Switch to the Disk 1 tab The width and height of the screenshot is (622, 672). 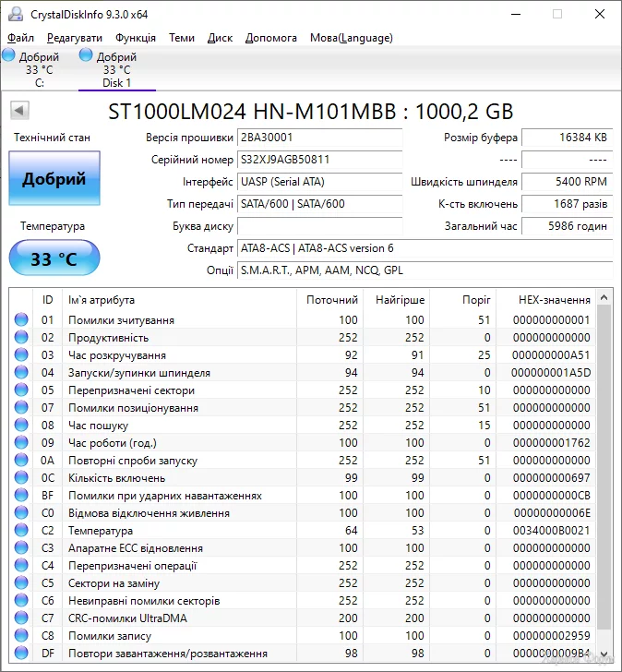(x=116, y=69)
